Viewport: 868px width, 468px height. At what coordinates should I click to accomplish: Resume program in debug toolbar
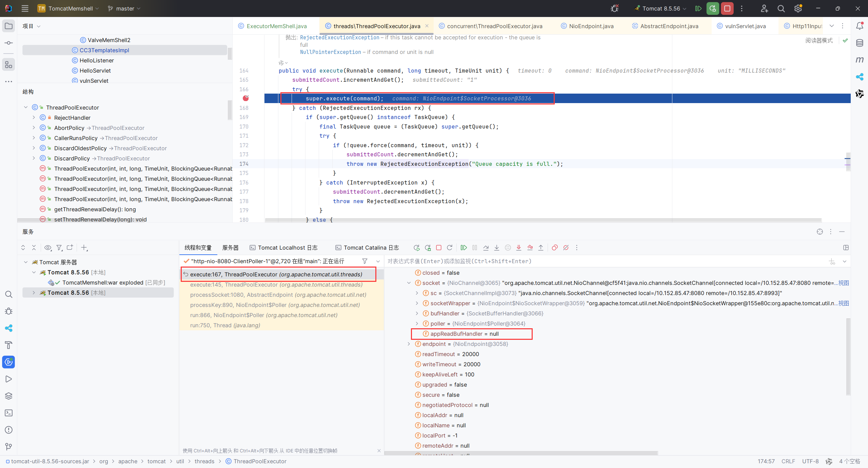pyautogui.click(x=464, y=248)
